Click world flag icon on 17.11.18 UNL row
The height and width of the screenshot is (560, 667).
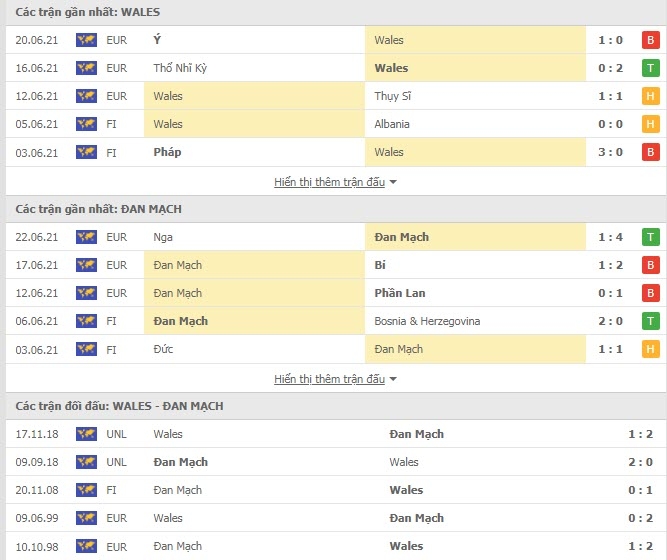[86, 434]
